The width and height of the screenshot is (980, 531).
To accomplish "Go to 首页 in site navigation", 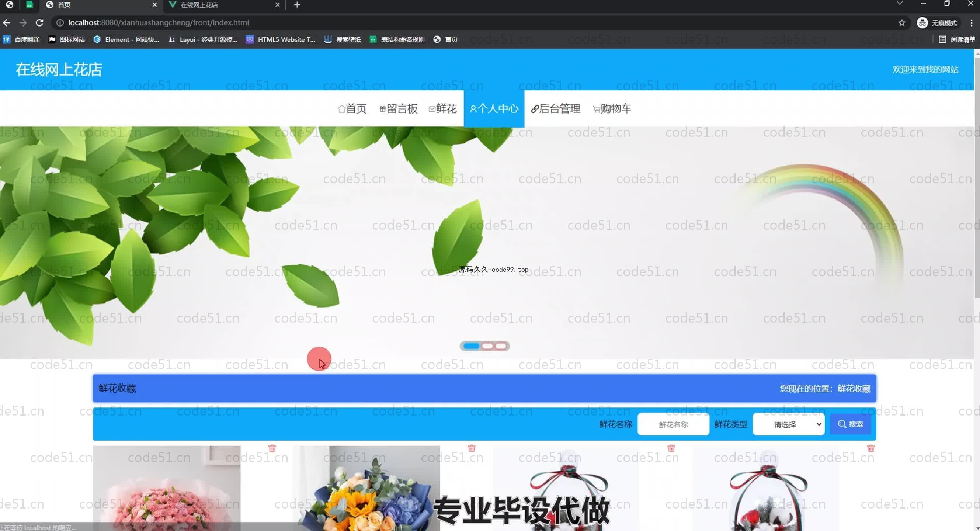I will (352, 109).
